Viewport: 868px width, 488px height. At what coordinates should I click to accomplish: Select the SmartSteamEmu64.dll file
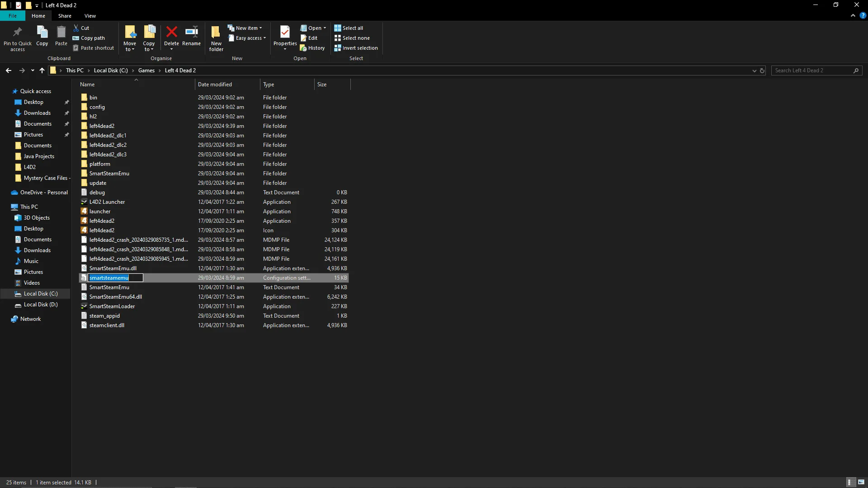coord(115,297)
